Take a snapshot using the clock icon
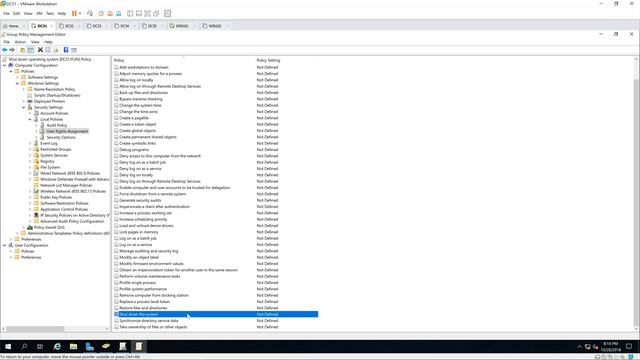640x360 pixels. point(101,13)
